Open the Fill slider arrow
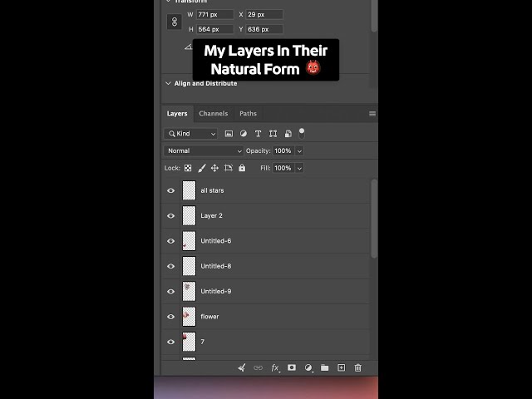This screenshot has height=399, width=532. (299, 168)
